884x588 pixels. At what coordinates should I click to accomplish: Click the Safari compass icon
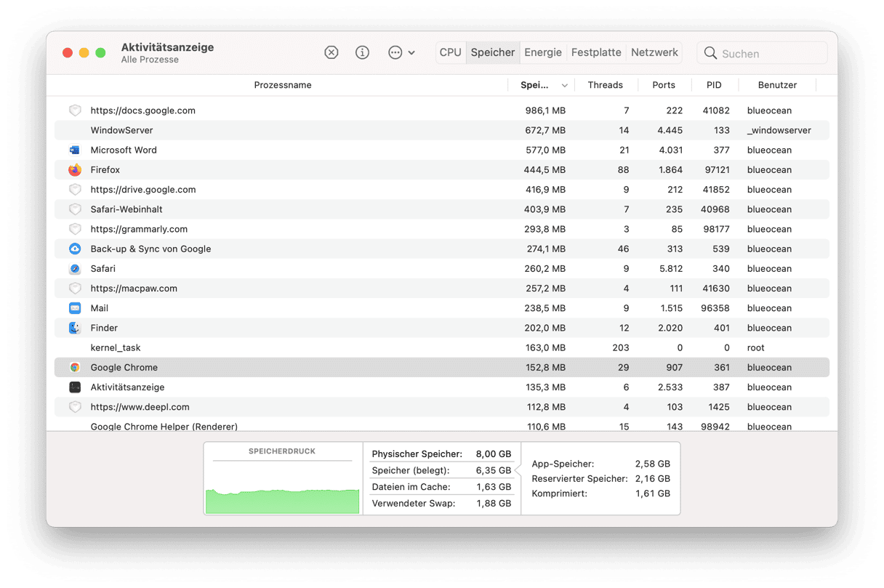pos(75,268)
